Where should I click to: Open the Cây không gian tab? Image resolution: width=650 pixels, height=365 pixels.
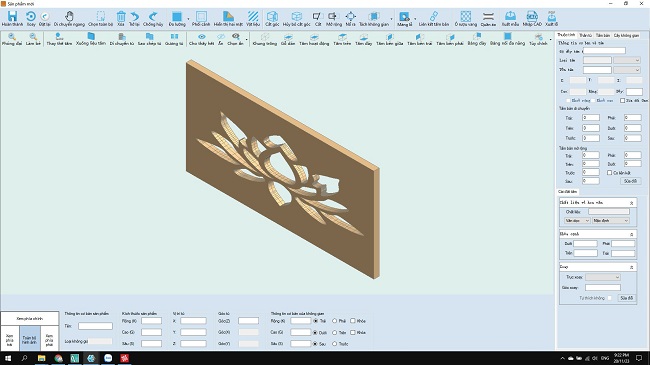[x=626, y=35]
